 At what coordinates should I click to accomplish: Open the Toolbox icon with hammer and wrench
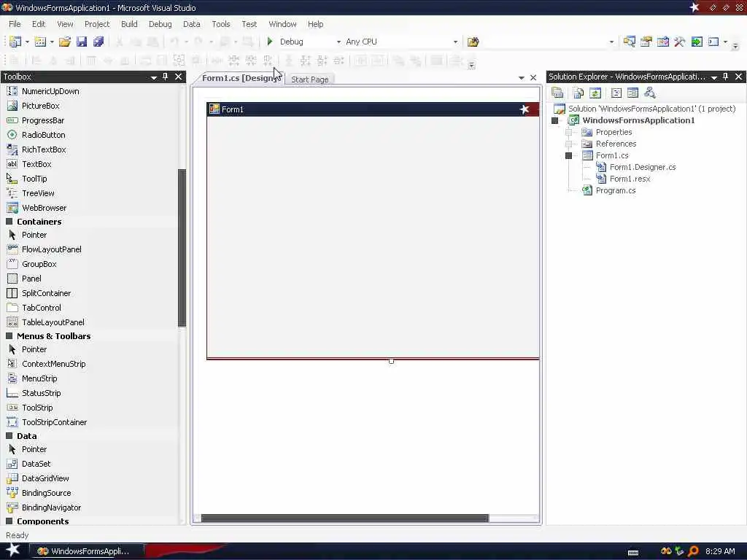pyautogui.click(x=680, y=42)
